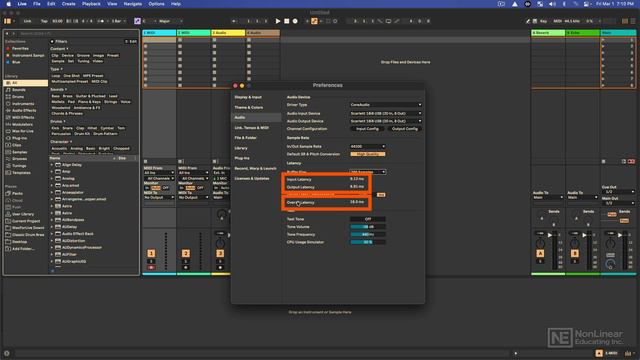Select the Bass sounds filter tag
This screenshot has height=360, width=640.
[56, 96]
